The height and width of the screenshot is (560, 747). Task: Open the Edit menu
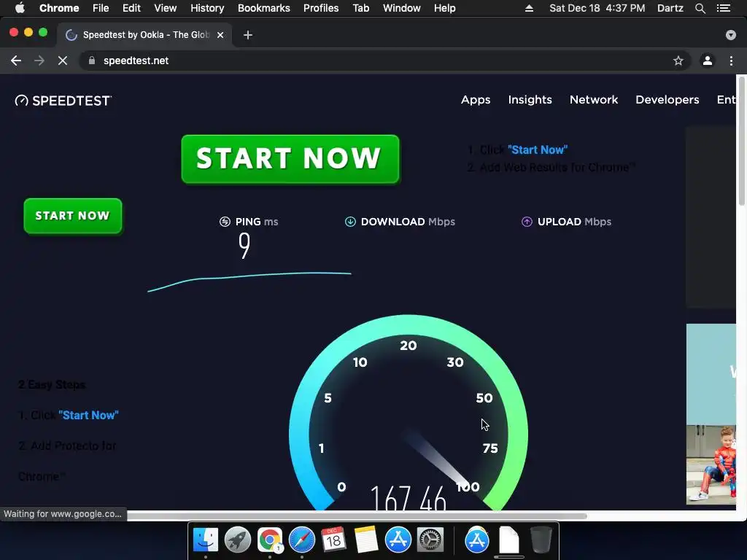coord(131,8)
